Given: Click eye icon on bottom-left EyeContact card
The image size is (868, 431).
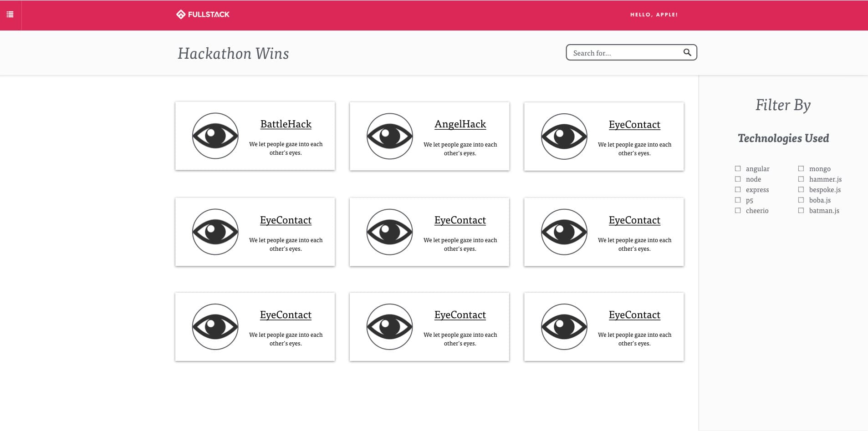Looking at the screenshot, I should (x=215, y=327).
